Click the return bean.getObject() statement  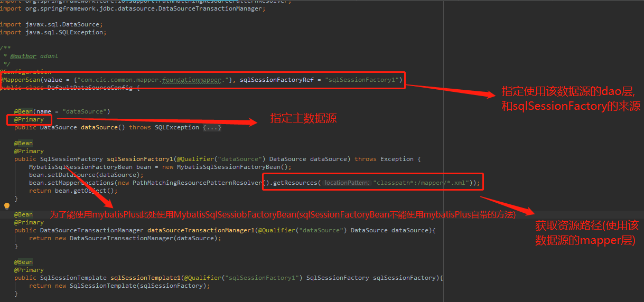click(73, 191)
